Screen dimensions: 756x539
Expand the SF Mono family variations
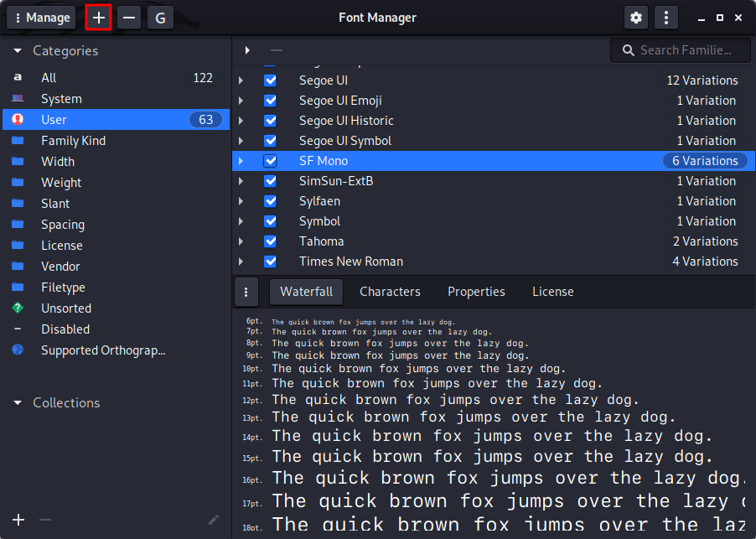tap(241, 161)
